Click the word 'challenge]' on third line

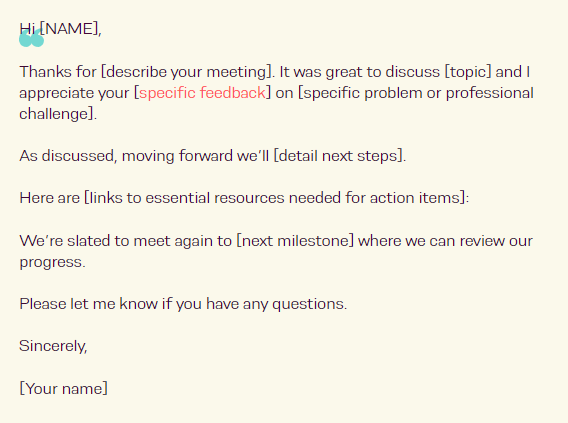coord(57,114)
